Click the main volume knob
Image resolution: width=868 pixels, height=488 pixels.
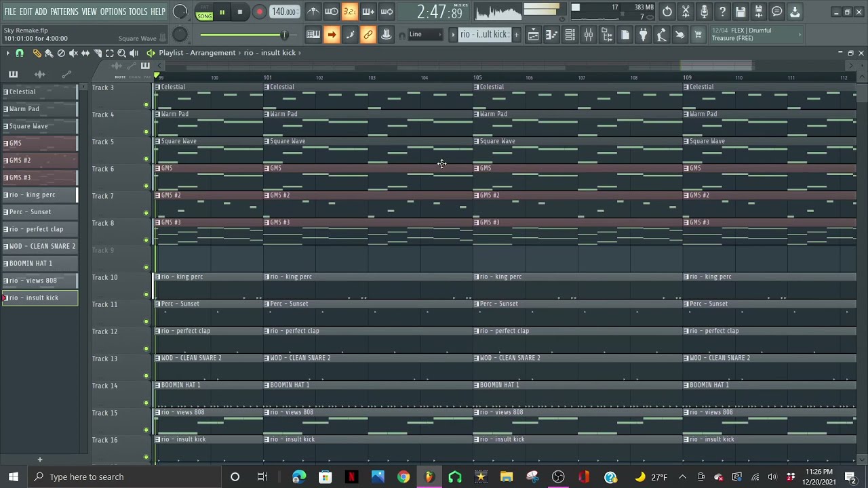pyautogui.click(x=180, y=12)
